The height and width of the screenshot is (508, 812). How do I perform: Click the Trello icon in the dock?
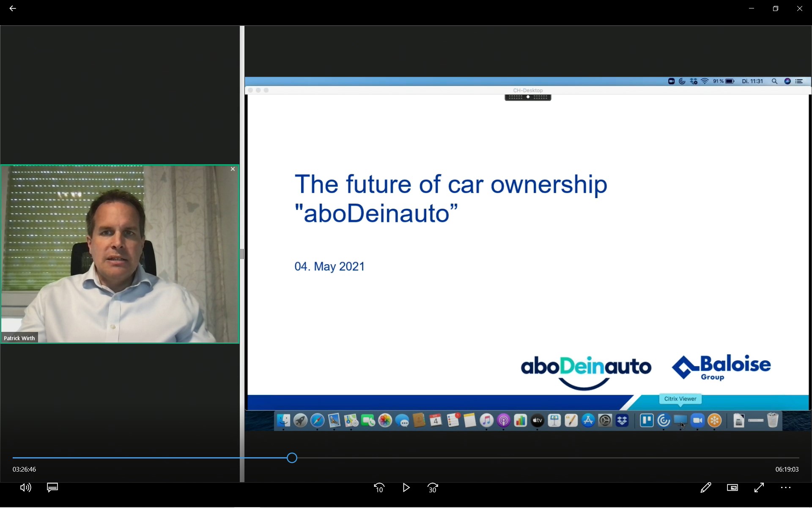tap(647, 420)
